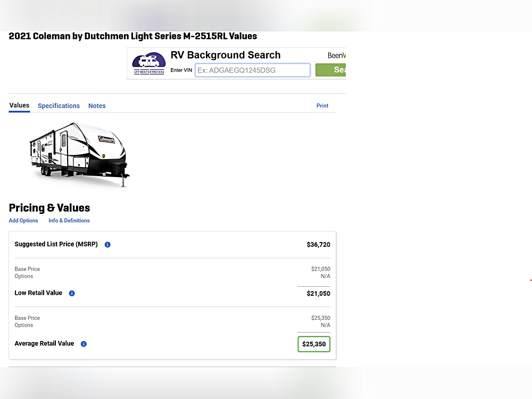Click the $36,720 MSRP amount
Viewport: 532px width, 399px height.
pos(318,245)
